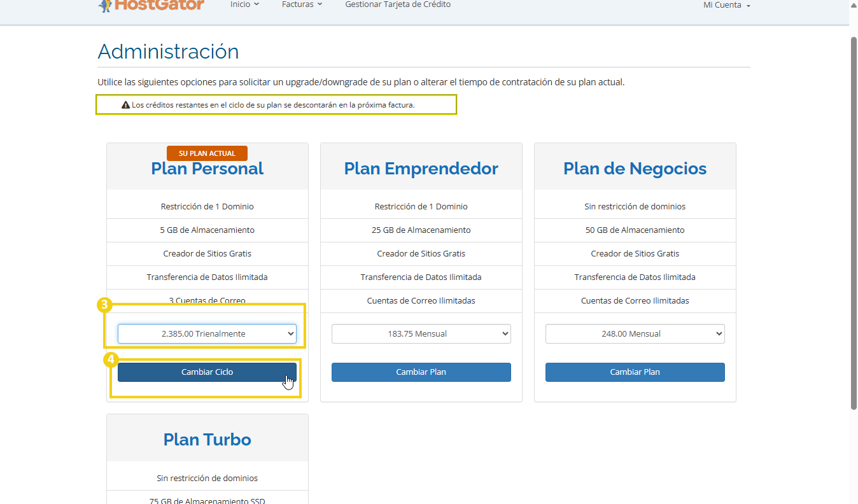Select the Plan Turbo heading

coord(207,440)
